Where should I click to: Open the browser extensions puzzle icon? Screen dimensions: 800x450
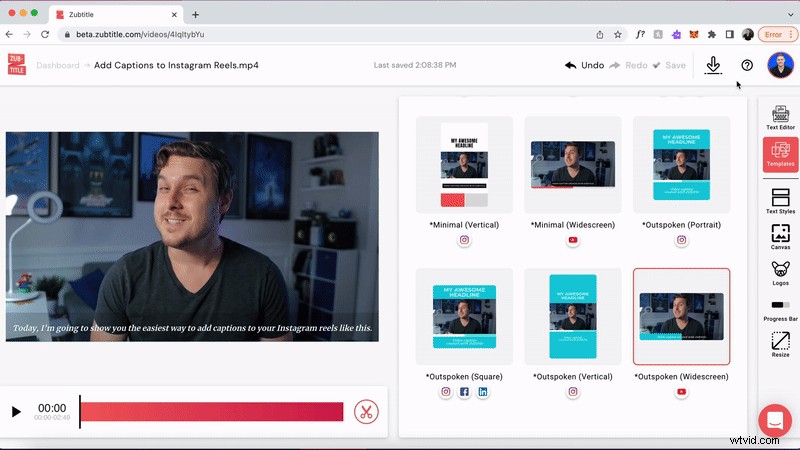click(712, 34)
